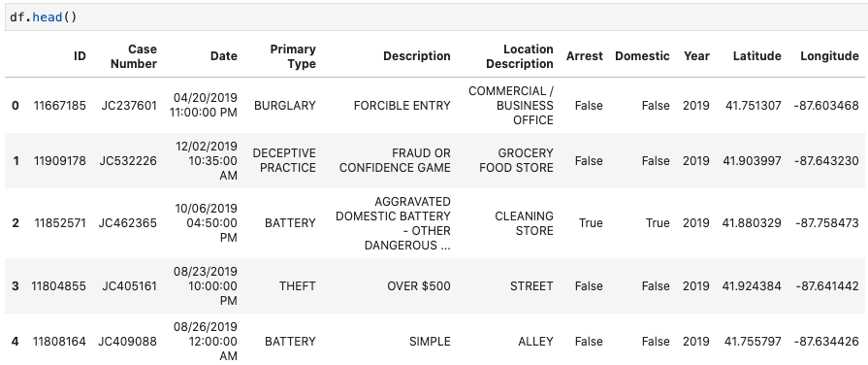Click the df.head() code cell input
The height and width of the screenshot is (365, 868).
coord(436,17)
